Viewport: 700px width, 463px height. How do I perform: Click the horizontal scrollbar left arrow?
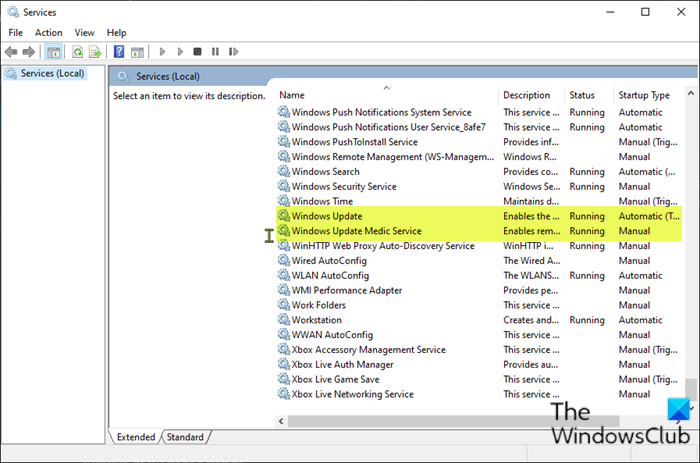tap(281, 421)
